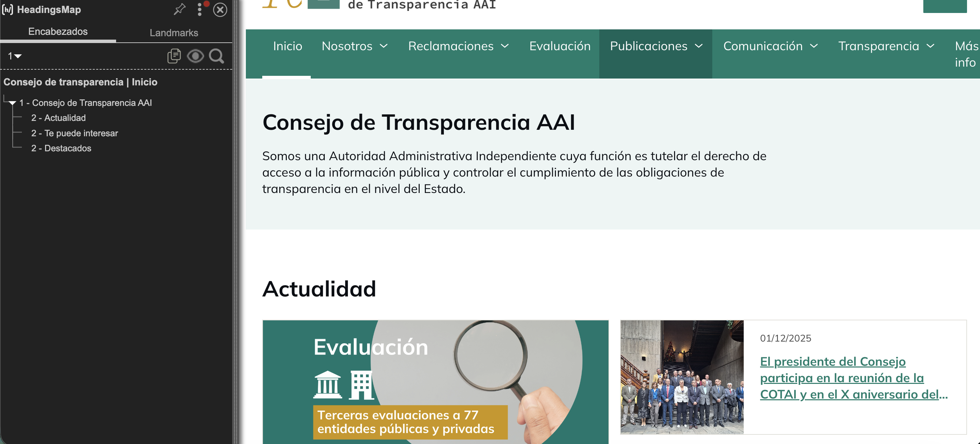The image size is (980, 444).
Task: Open the HeadingsMap three-dot options menu
Action: tap(200, 10)
